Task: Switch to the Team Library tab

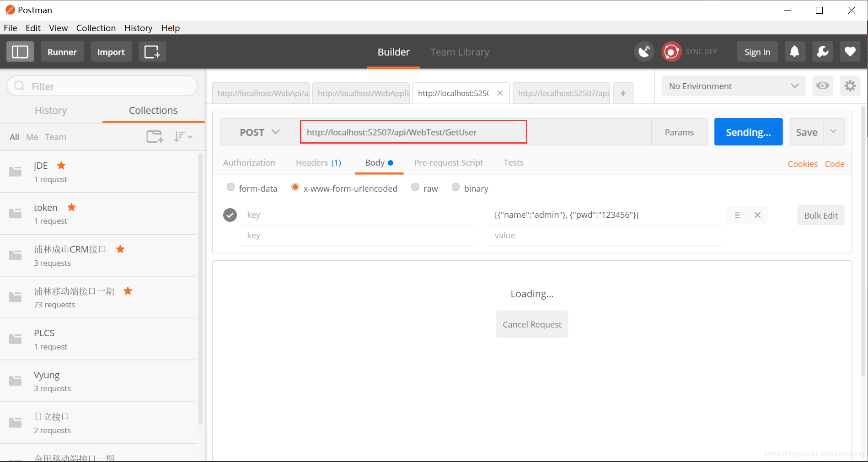Action: pos(460,52)
